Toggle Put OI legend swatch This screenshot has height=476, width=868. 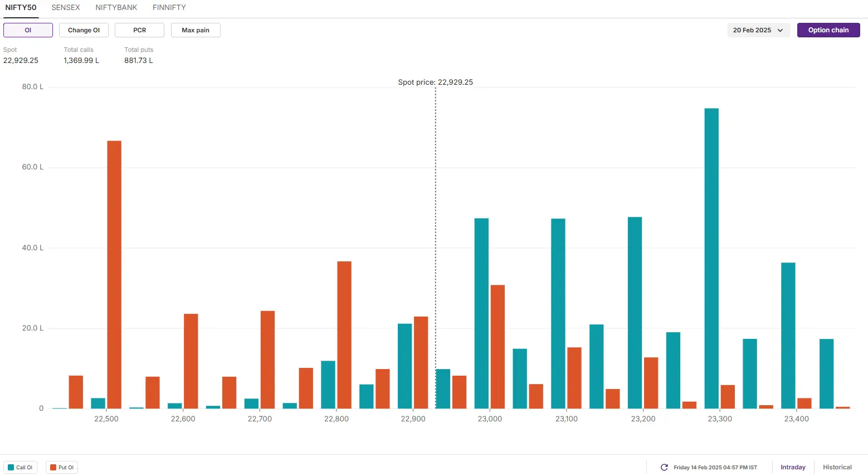tap(53, 467)
